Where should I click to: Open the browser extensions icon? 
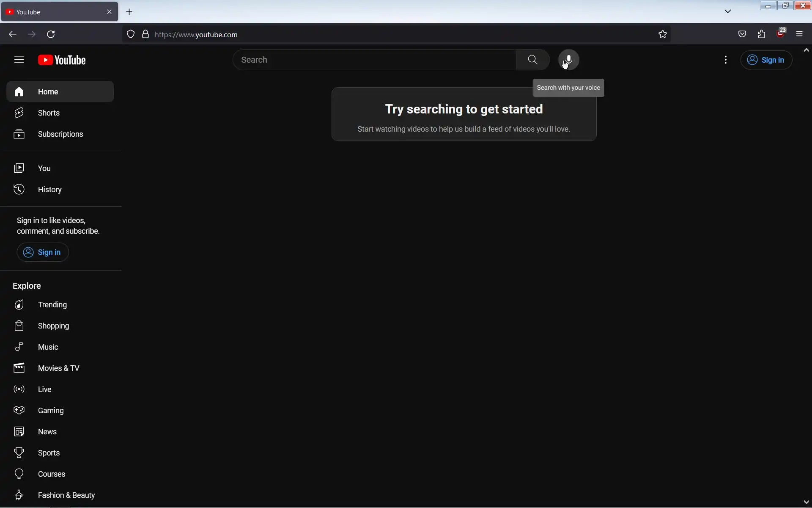(762, 34)
